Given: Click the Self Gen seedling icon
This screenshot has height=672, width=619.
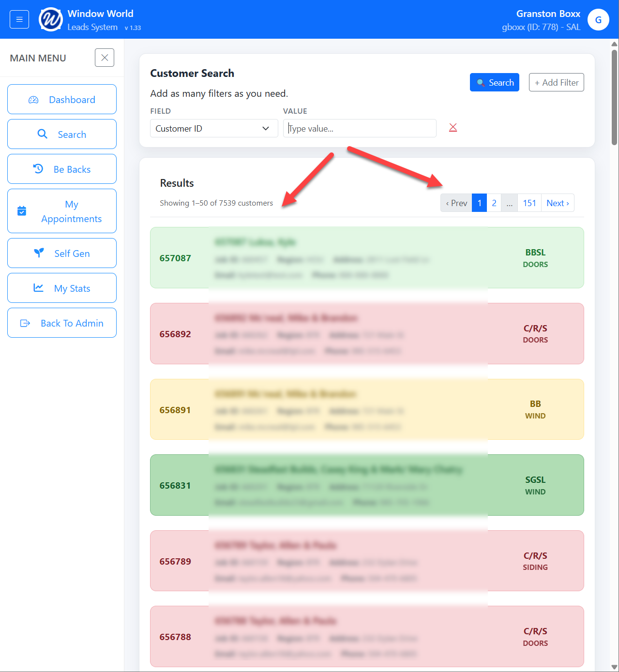Looking at the screenshot, I should pos(39,253).
